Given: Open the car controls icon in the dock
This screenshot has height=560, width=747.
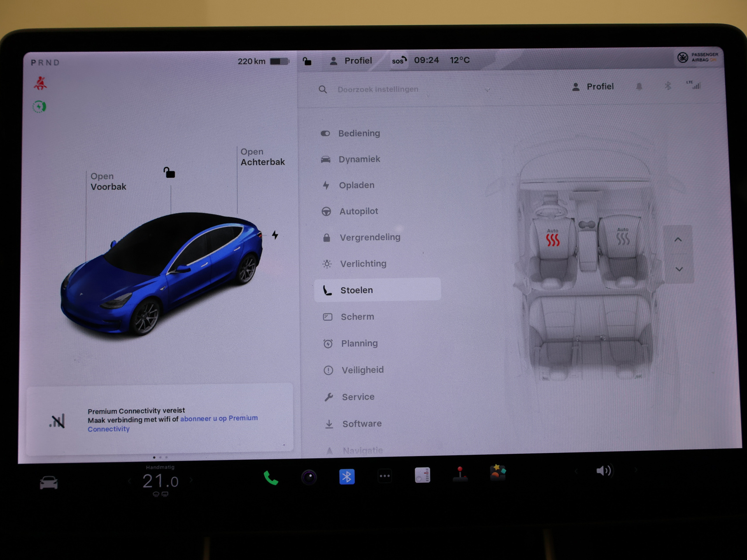Looking at the screenshot, I should (x=49, y=483).
